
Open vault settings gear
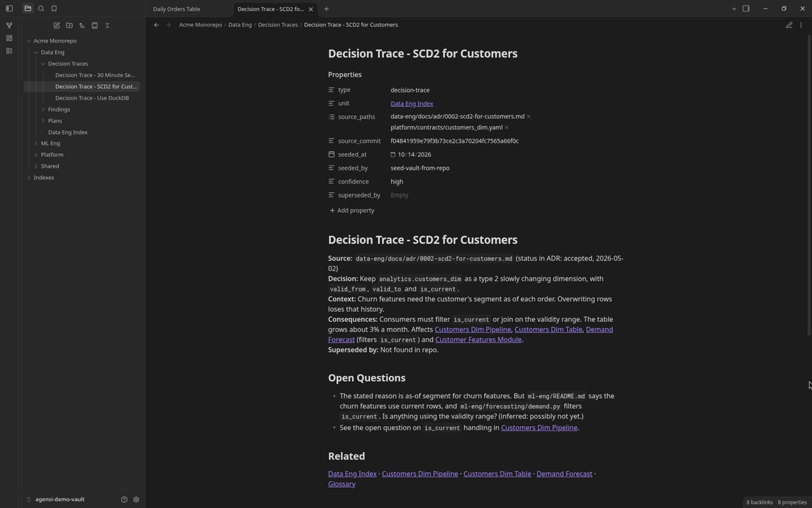click(x=136, y=500)
